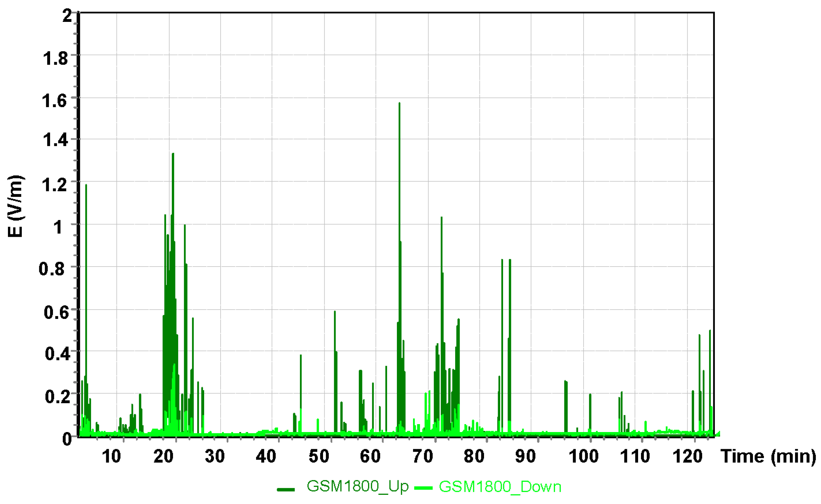Click the Time (min) axis title
This screenshot has height=504, width=821.
tap(768, 456)
